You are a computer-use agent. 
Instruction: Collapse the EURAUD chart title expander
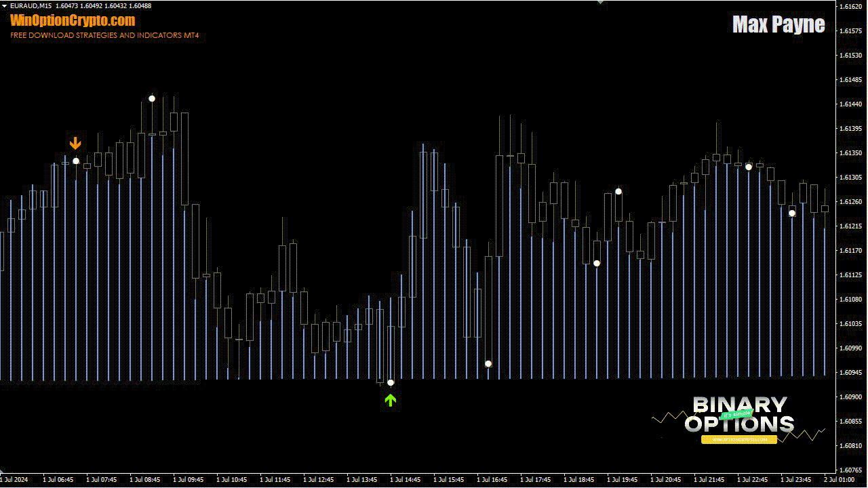[3, 5]
